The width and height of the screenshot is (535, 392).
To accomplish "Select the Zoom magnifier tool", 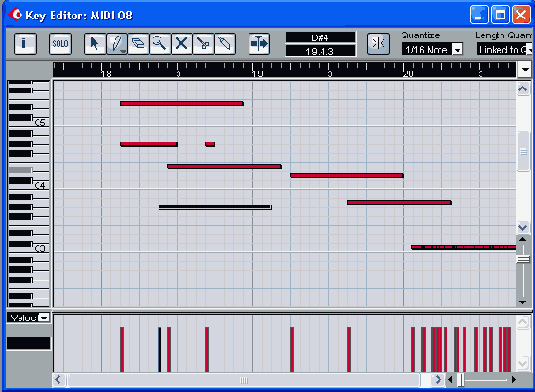I will pyautogui.click(x=160, y=44).
